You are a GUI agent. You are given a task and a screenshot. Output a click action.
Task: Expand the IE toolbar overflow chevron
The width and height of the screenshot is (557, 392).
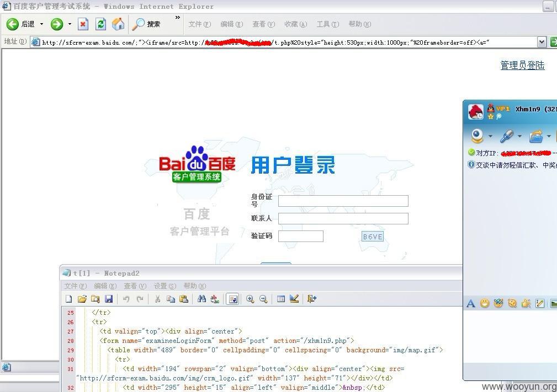178,18
